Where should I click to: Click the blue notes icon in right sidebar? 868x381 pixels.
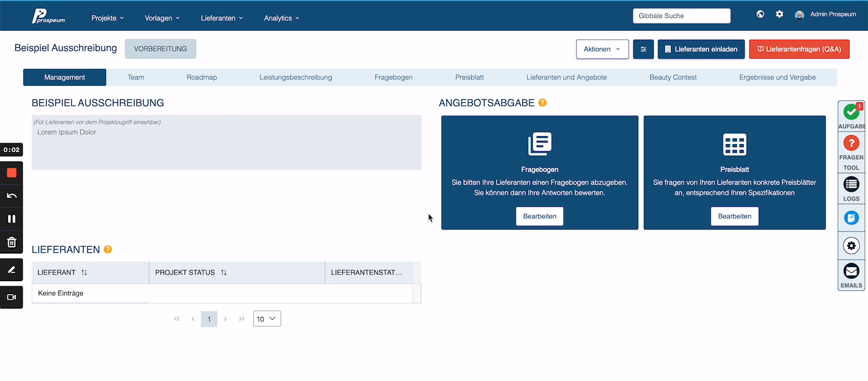851,218
